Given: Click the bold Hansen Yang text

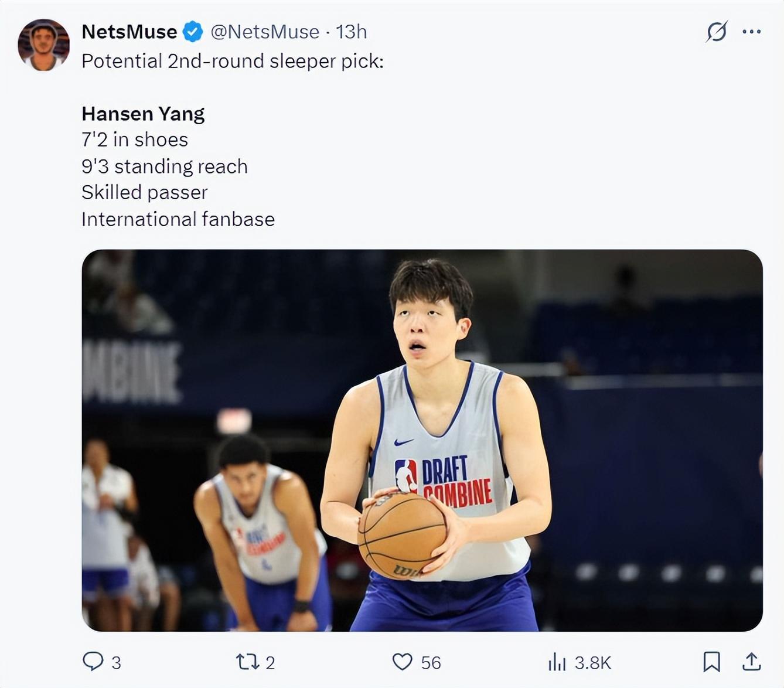Looking at the screenshot, I should pyautogui.click(x=143, y=114).
